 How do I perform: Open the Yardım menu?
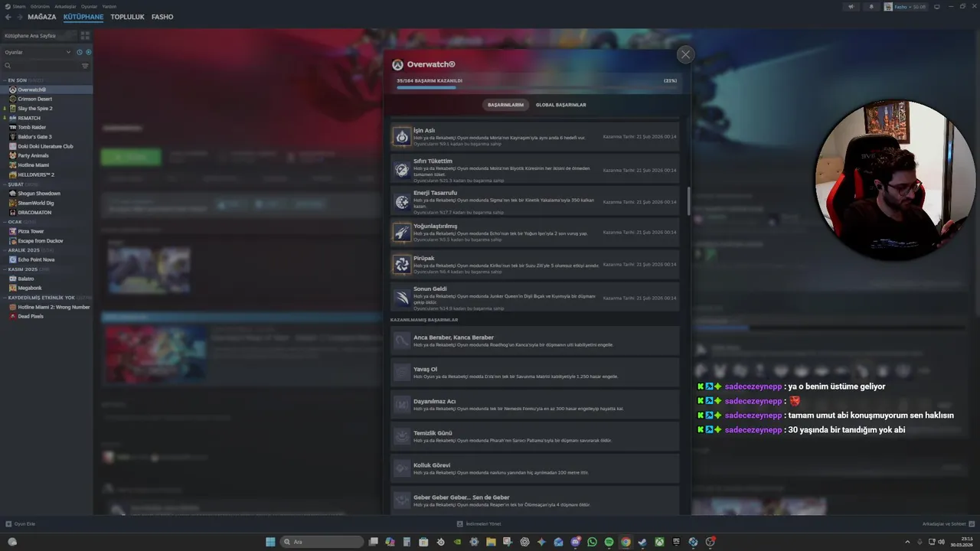(x=109, y=6)
